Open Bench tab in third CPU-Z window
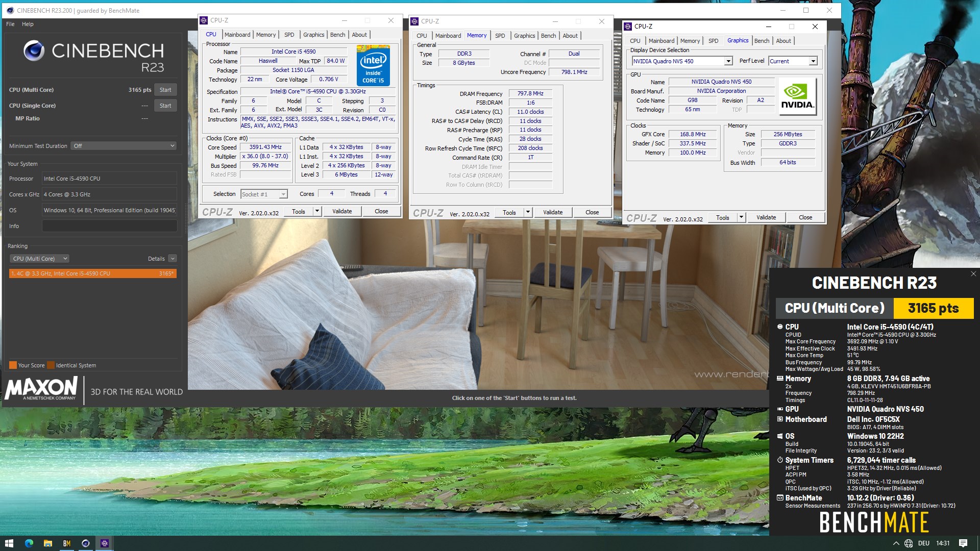 762,41
